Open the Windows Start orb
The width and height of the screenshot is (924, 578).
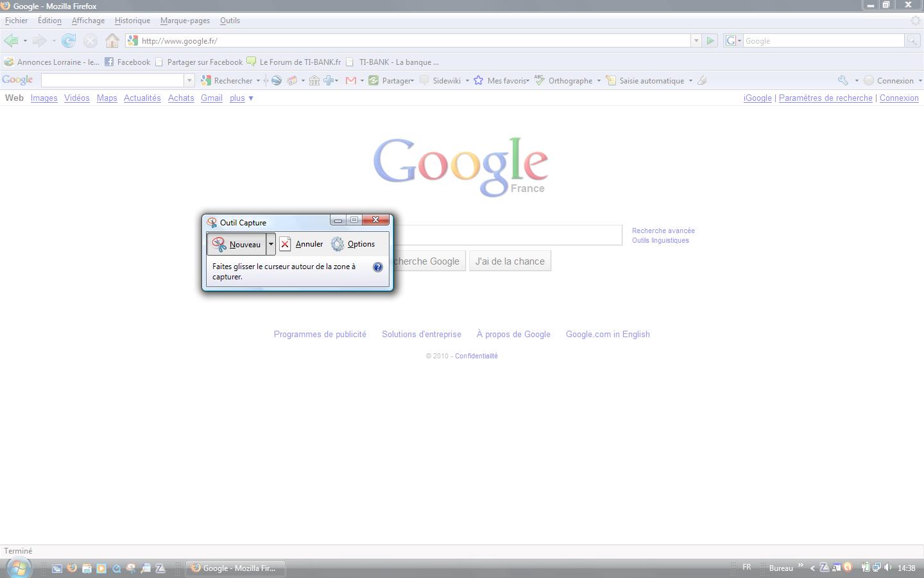coord(18,568)
